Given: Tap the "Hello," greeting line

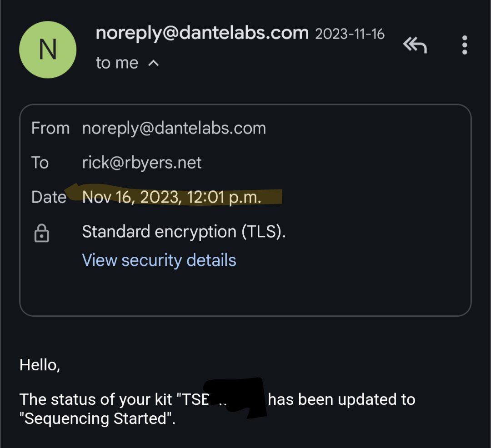Looking at the screenshot, I should [x=40, y=365].
